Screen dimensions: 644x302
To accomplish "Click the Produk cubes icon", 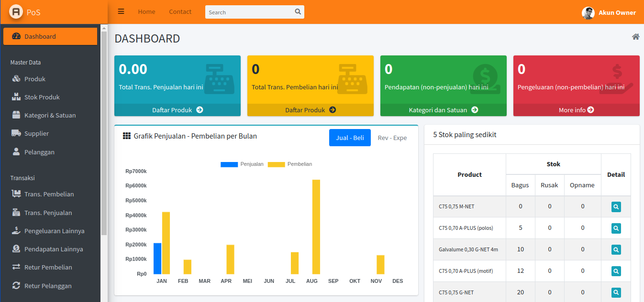I will coord(16,79).
